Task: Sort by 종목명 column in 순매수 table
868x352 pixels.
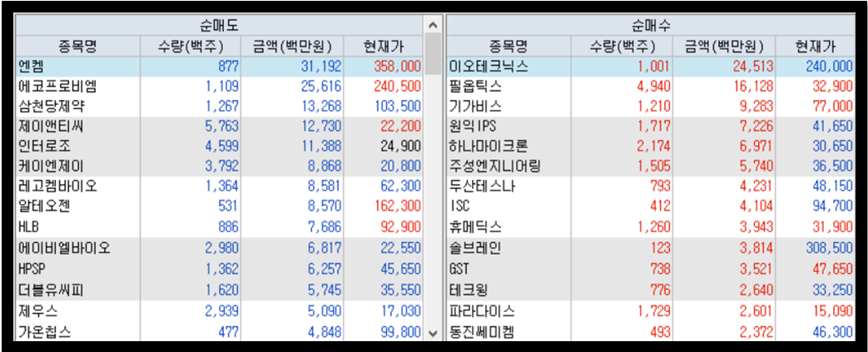Action: [x=508, y=46]
